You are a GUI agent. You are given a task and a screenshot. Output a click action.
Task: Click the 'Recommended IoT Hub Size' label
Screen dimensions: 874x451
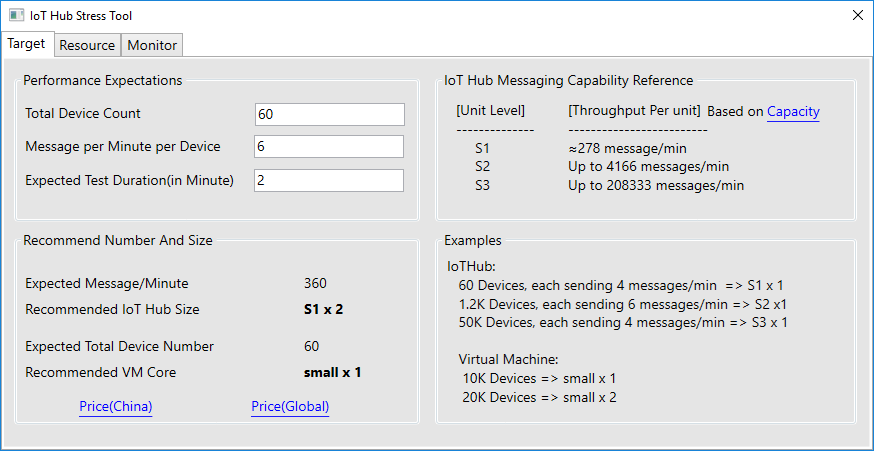112,309
